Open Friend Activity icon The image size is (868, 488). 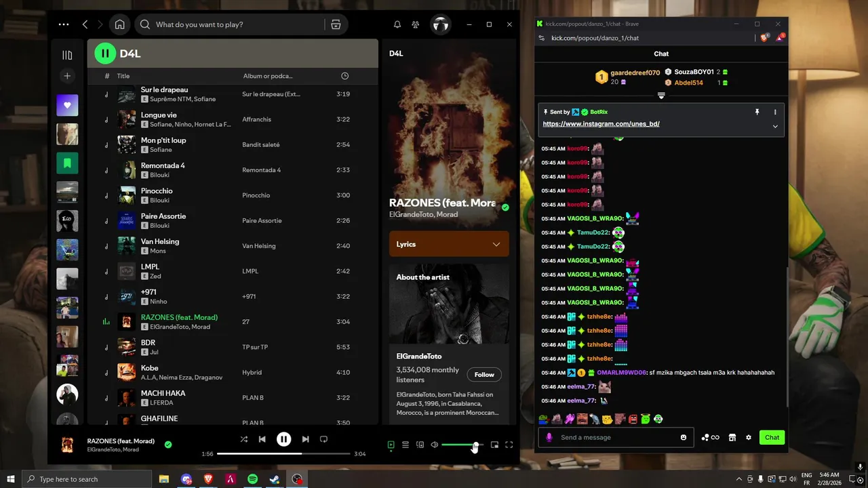tap(416, 24)
